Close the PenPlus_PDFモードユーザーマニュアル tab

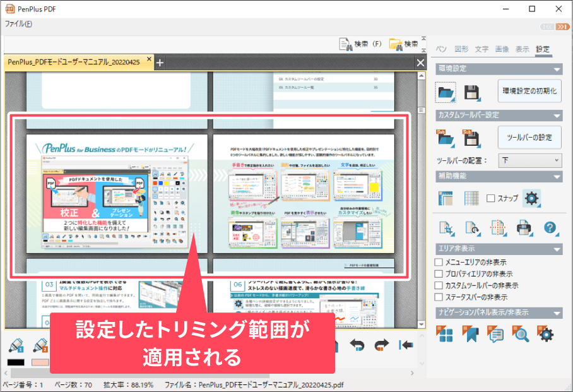149,59
